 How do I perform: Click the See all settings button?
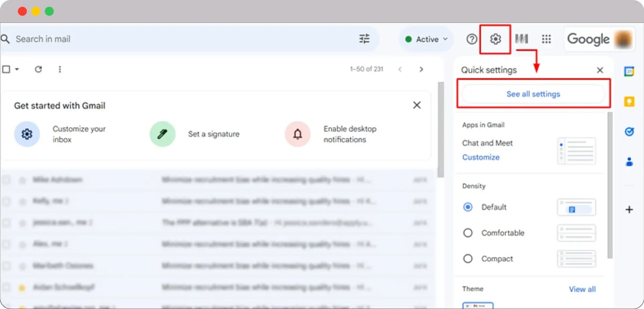pyautogui.click(x=533, y=94)
